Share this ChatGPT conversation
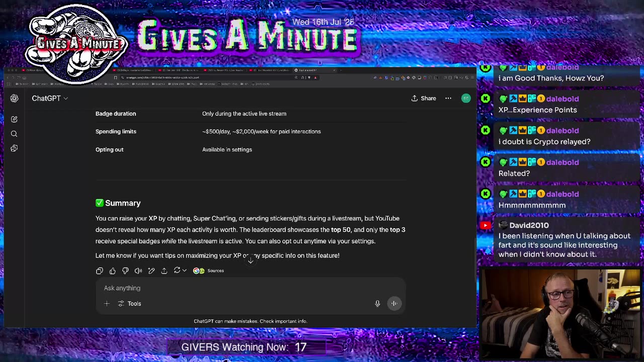644x362 pixels. 424,98
